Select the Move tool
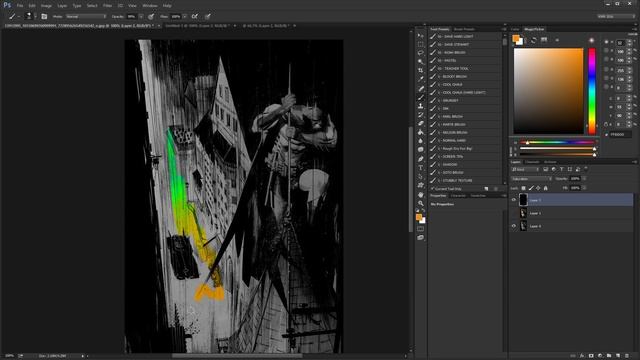The width and height of the screenshot is (640, 360). [420, 36]
